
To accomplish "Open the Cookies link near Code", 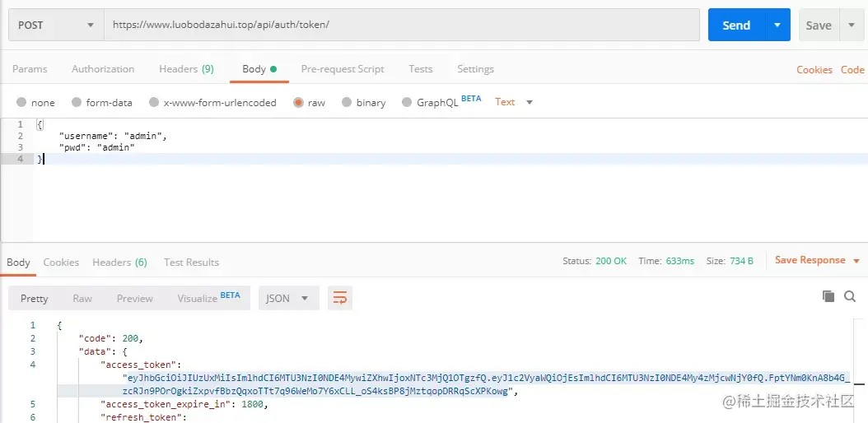I will (x=814, y=70).
